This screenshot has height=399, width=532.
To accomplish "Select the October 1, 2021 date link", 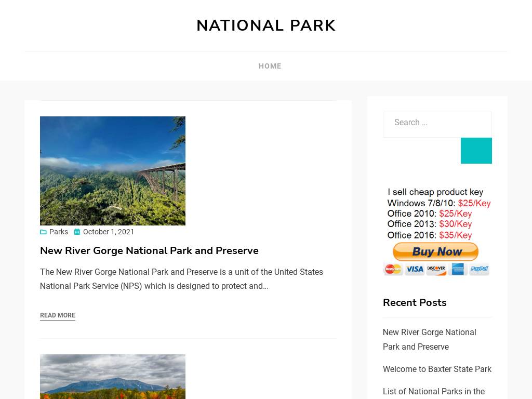I will [x=109, y=232].
